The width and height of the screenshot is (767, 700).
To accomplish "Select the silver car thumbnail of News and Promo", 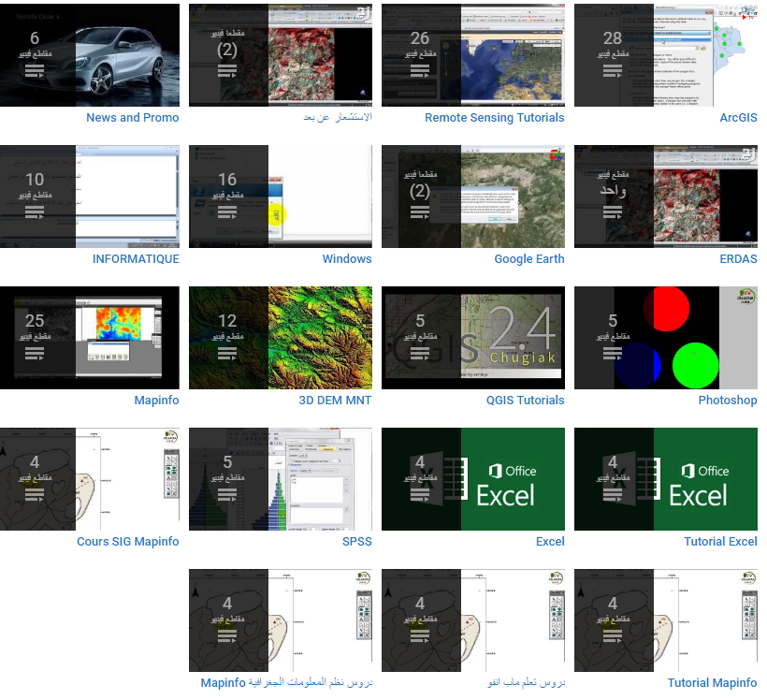I will tap(90, 55).
